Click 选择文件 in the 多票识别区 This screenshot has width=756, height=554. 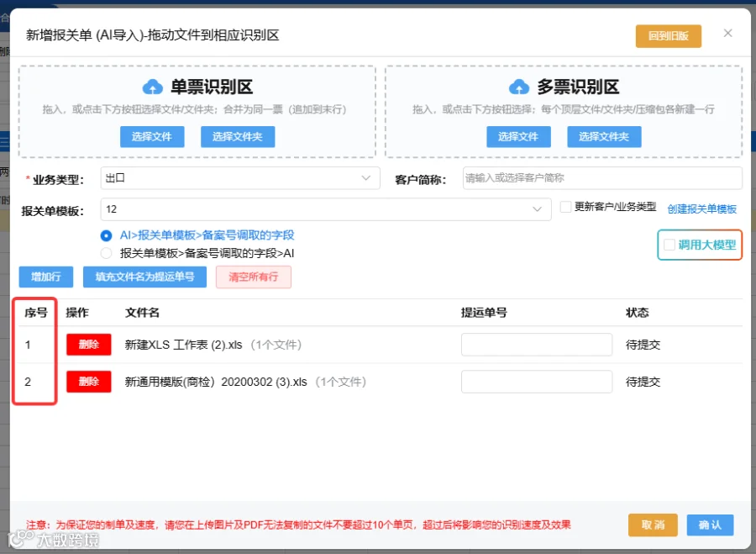coord(518,136)
